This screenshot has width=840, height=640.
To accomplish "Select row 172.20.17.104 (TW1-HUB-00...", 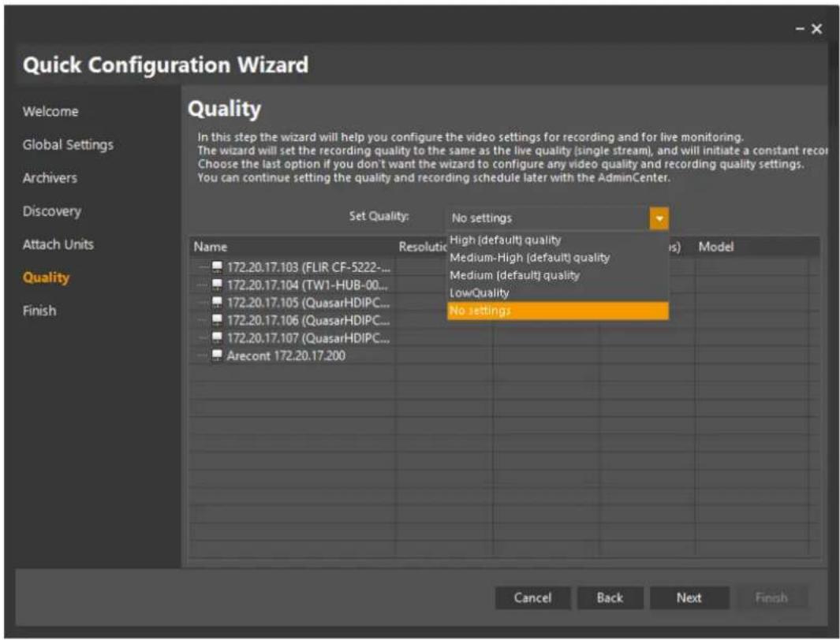I will [307, 285].
